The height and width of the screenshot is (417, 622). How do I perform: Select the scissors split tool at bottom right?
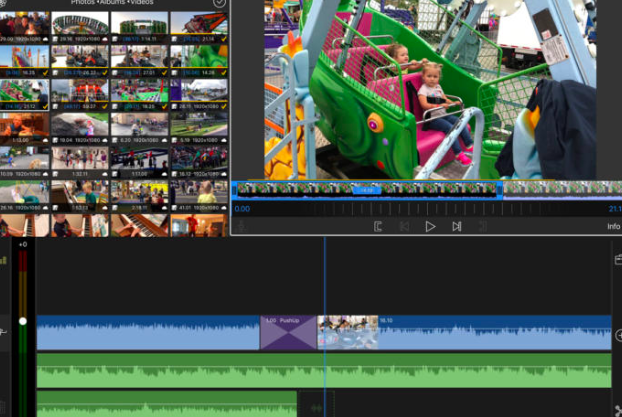pos(618,411)
